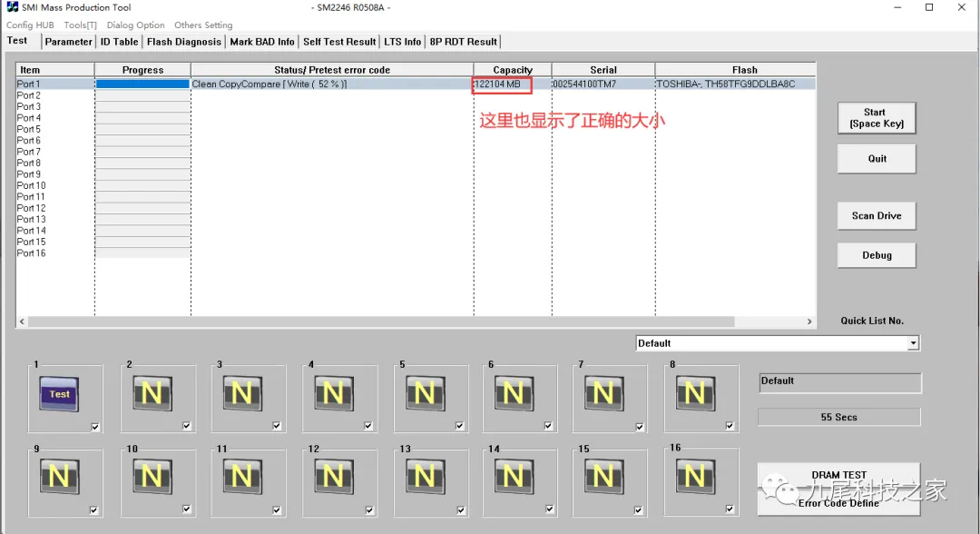Open the Tools[T] menu
The image size is (980, 534).
point(80,25)
